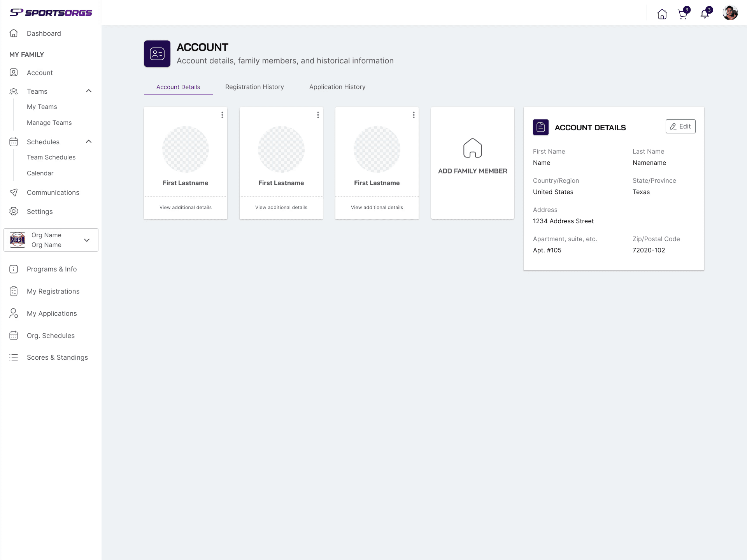Open three-dot menu on third family card
Screen dimensions: 747x560
[414, 115]
